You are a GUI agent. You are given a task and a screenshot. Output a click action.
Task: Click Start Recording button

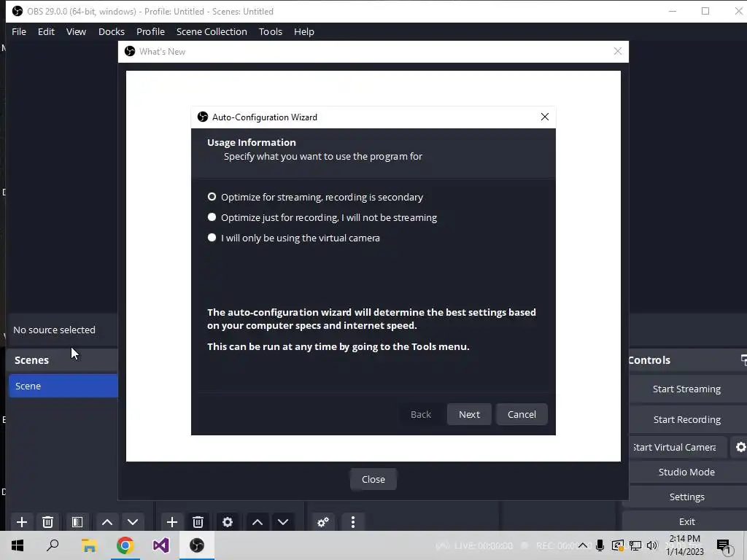click(x=686, y=419)
